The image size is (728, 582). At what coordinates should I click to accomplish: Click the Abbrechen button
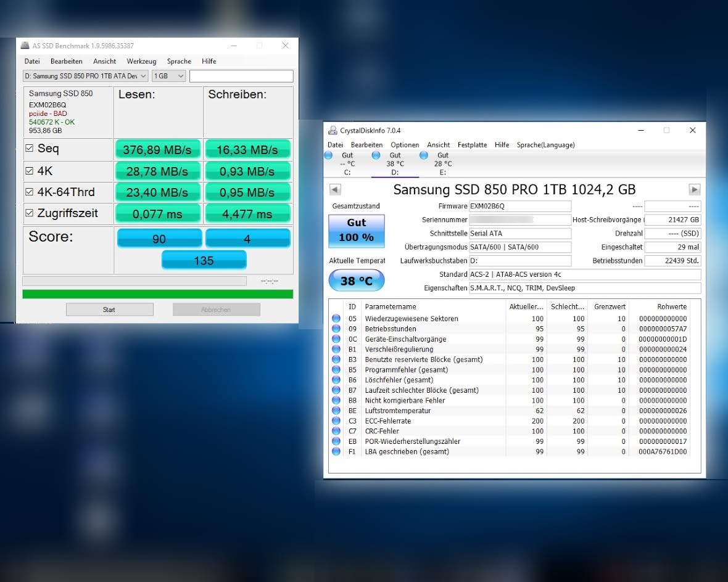pyautogui.click(x=217, y=309)
